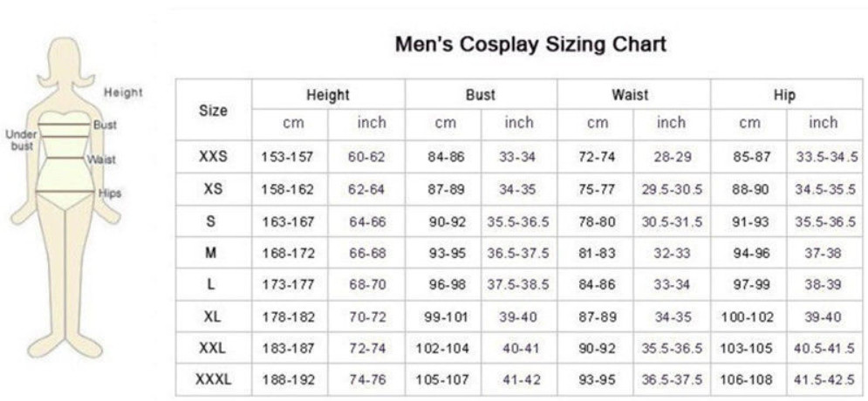Select the XXL size row label
868x401 pixels.
click(x=212, y=348)
